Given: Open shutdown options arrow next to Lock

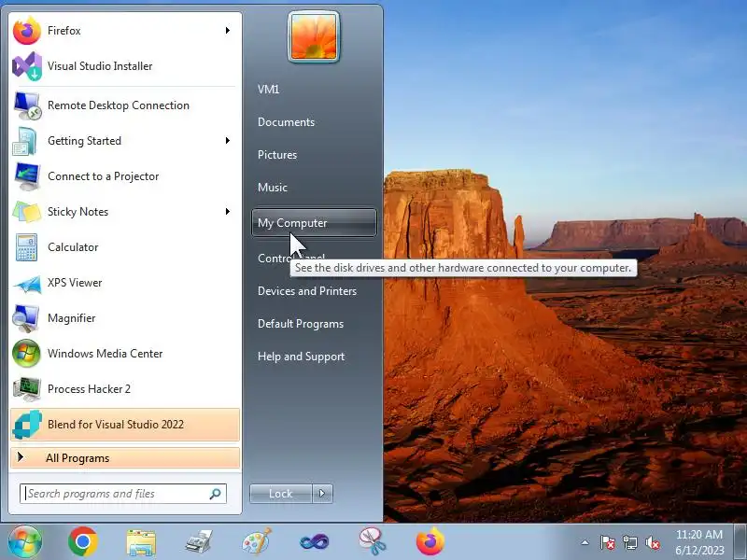Looking at the screenshot, I should coord(322,494).
